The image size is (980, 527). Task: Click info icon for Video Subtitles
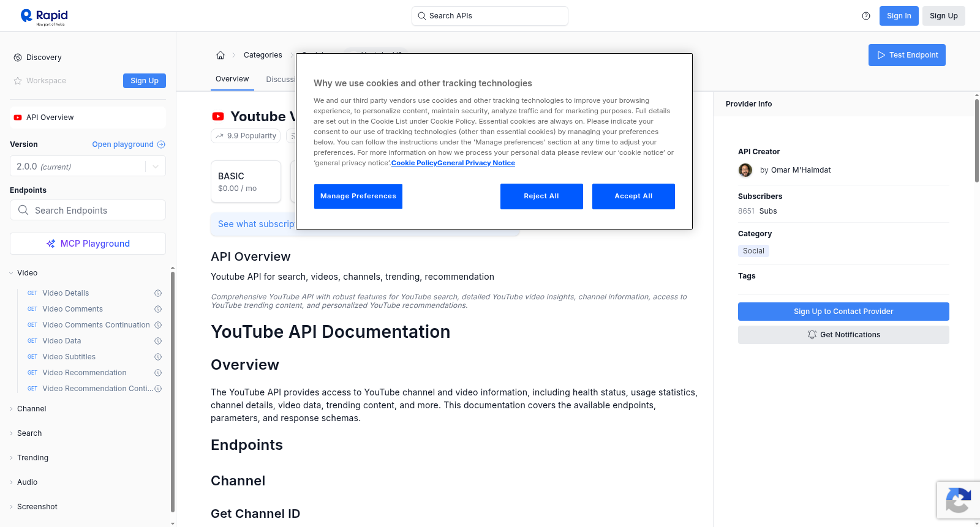tap(158, 357)
